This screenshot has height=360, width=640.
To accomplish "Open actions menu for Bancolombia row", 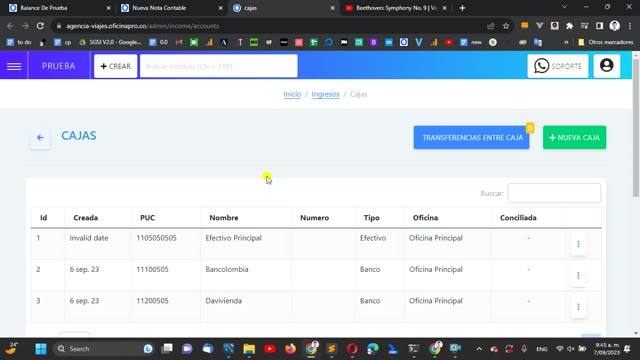I will (x=578, y=276).
